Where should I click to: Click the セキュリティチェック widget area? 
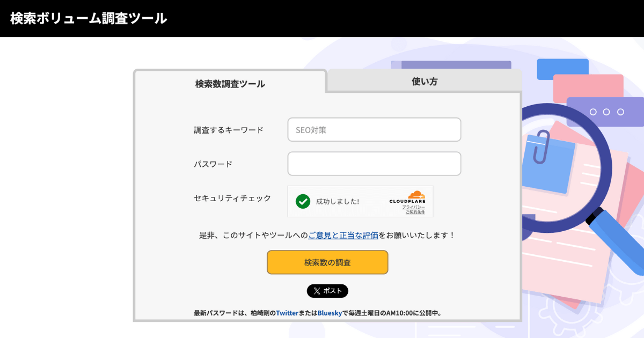click(x=360, y=201)
